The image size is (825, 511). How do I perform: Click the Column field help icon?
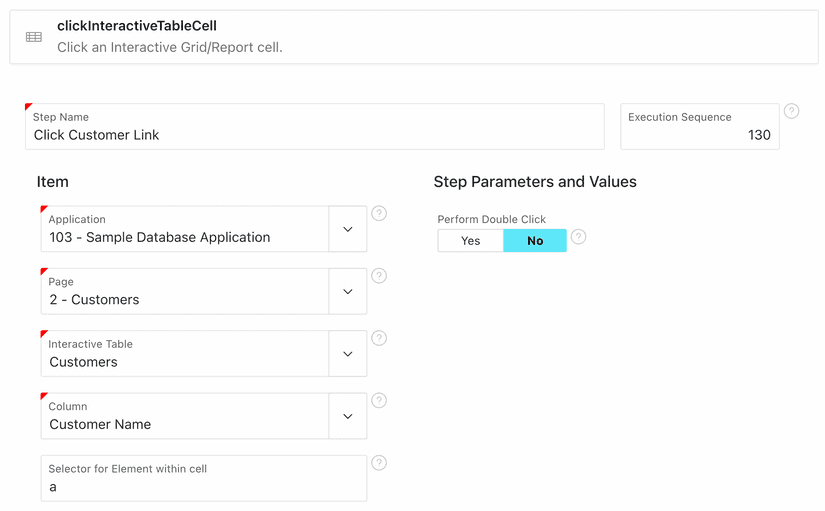379,401
